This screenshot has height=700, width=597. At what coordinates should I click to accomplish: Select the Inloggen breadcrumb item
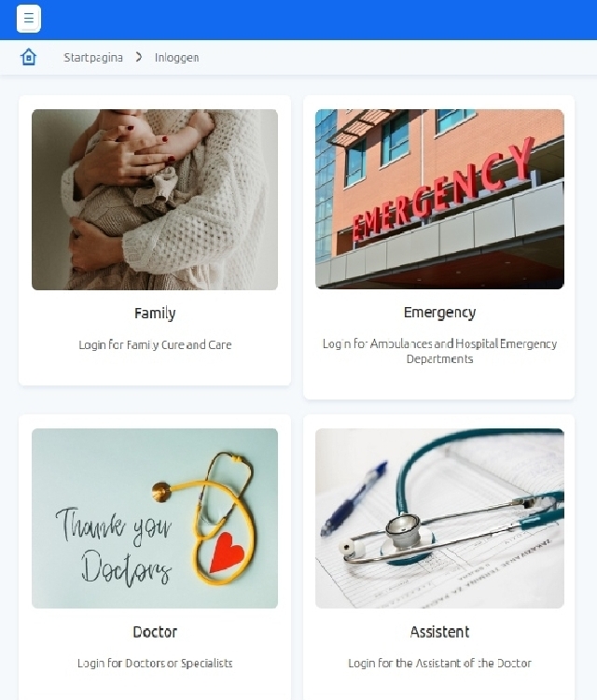176,58
